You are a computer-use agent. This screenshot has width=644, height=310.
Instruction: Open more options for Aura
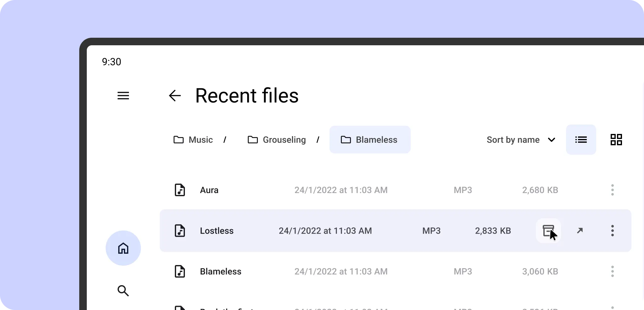612,190
